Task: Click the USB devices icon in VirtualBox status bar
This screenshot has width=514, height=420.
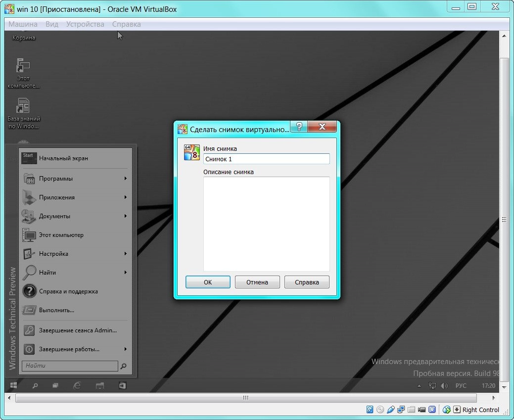Action: (391, 410)
